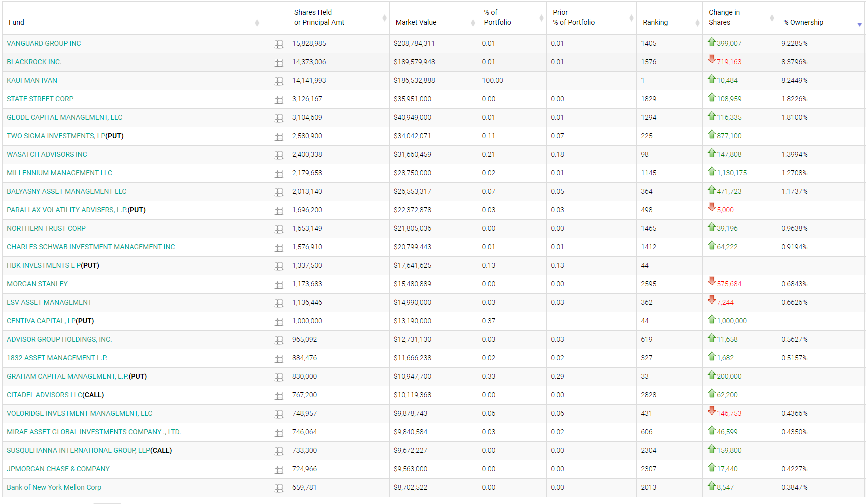866x504 pixels.
Task: Open grid icon for Susquehanna International Group row
Action: pos(279,451)
